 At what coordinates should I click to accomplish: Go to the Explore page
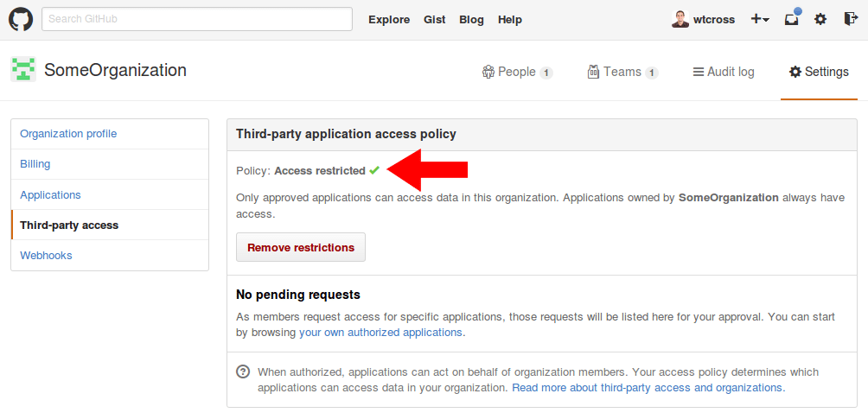(389, 19)
